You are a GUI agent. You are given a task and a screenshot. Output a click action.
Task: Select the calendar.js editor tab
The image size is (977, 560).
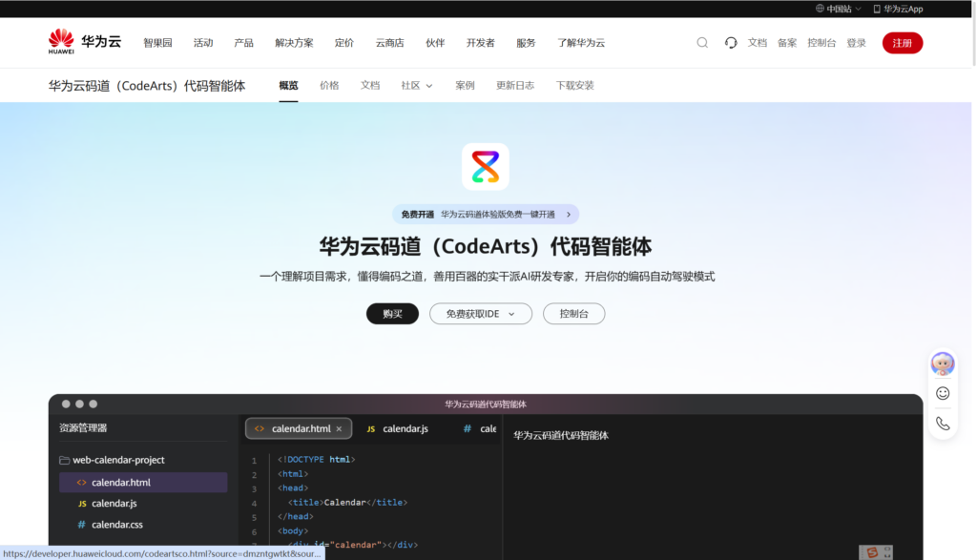pos(398,428)
